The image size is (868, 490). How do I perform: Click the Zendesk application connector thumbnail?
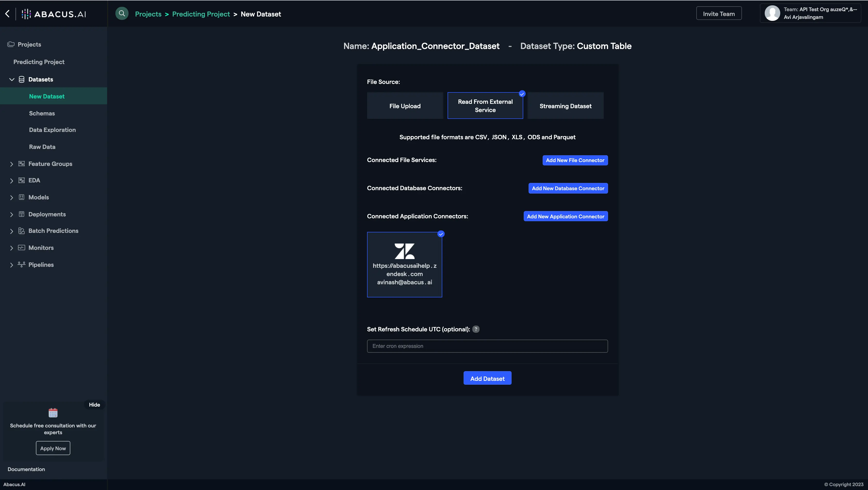tap(405, 264)
